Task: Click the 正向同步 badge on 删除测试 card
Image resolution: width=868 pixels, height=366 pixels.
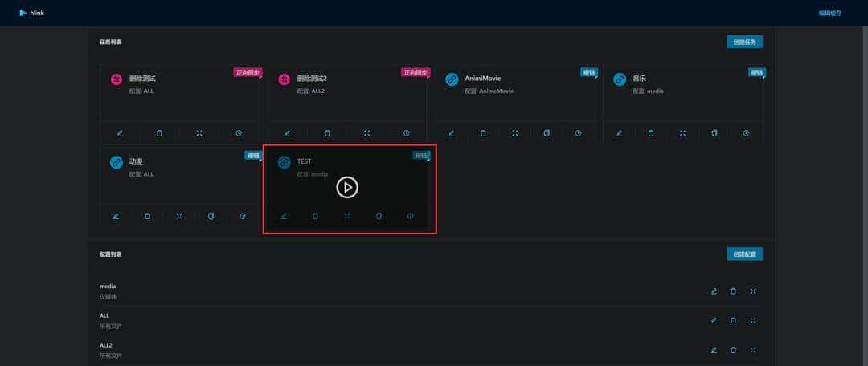Action: 247,72
